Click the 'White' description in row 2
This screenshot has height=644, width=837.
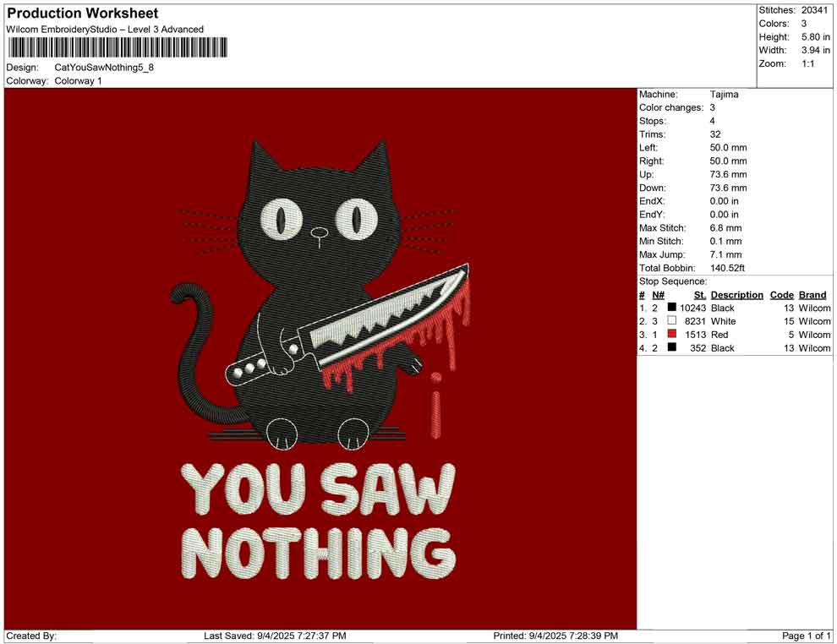[724, 321]
